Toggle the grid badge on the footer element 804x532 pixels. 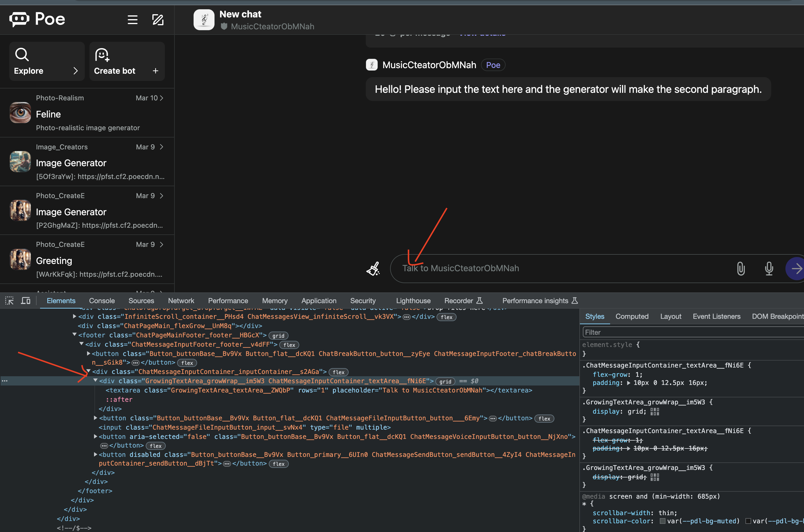click(x=278, y=336)
